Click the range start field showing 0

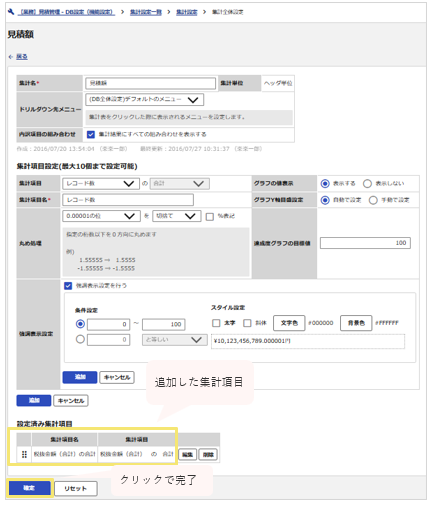point(108,324)
